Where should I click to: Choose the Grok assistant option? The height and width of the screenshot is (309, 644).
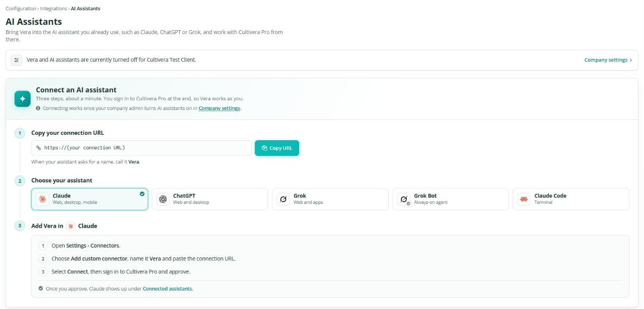[331, 199]
